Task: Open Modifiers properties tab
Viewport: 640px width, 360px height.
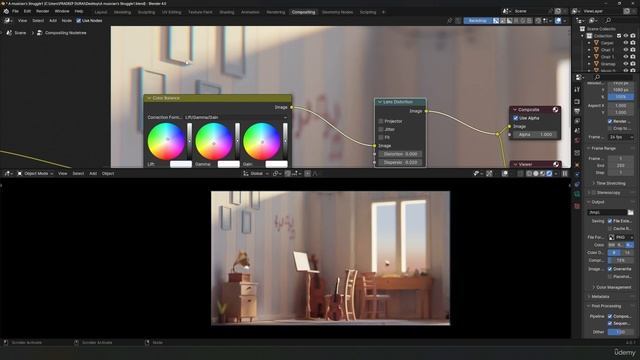Action: [577, 174]
